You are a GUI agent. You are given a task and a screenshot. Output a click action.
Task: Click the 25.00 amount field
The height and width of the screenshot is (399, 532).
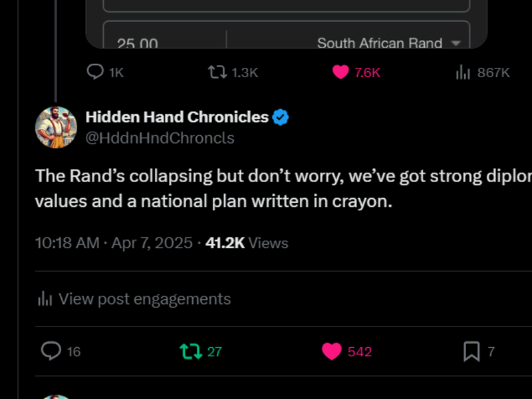tap(165, 41)
